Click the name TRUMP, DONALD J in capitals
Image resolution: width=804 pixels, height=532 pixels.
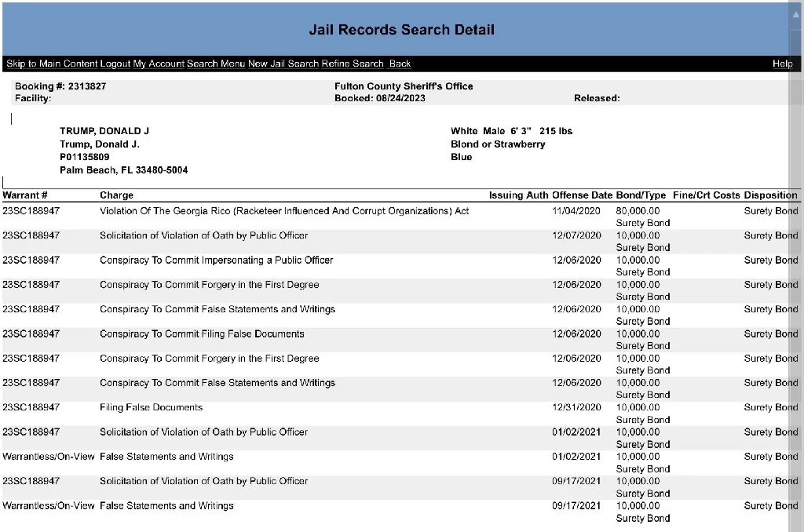[x=104, y=131]
